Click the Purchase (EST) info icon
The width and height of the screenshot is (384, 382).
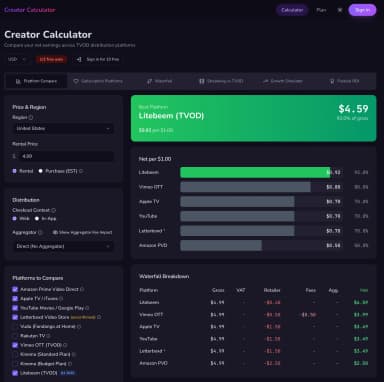pyautogui.click(x=81, y=171)
